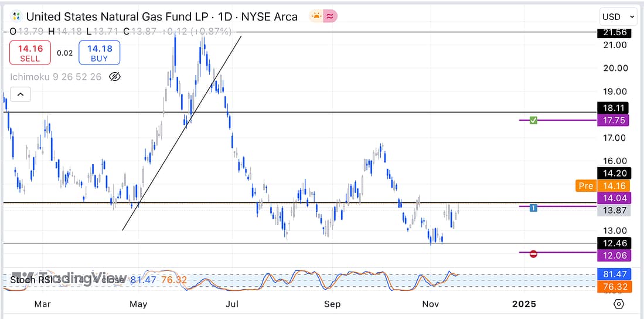Click the pink approximate-data status icon

pos(330,16)
